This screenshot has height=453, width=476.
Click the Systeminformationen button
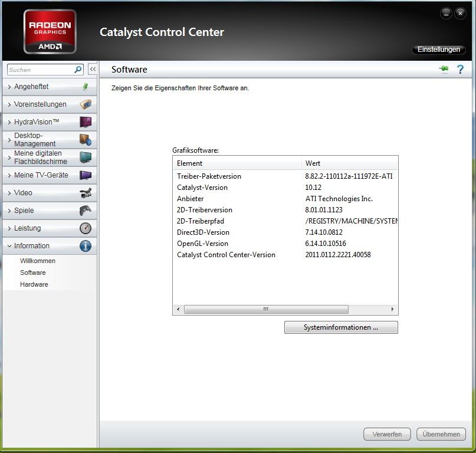pos(341,327)
